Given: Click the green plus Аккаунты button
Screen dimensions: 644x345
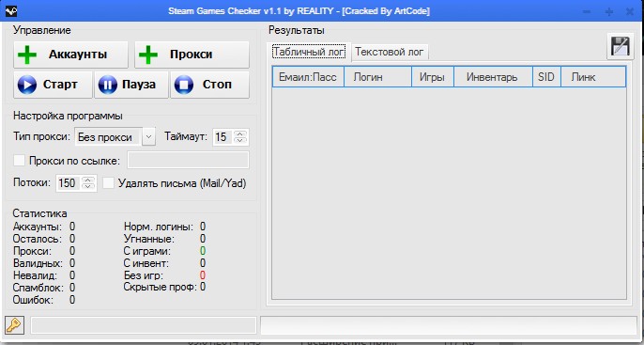Looking at the screenshot, I should click(70, 55).
